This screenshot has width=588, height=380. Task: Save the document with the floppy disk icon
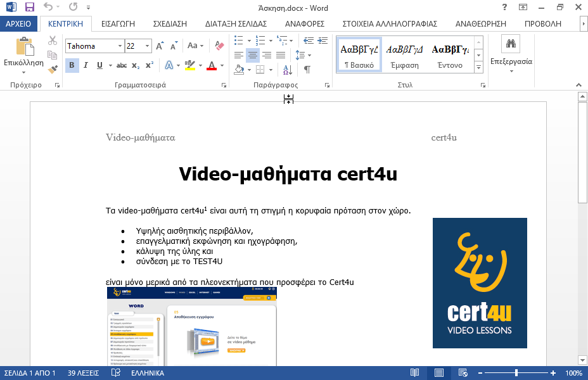pos(29,7)
